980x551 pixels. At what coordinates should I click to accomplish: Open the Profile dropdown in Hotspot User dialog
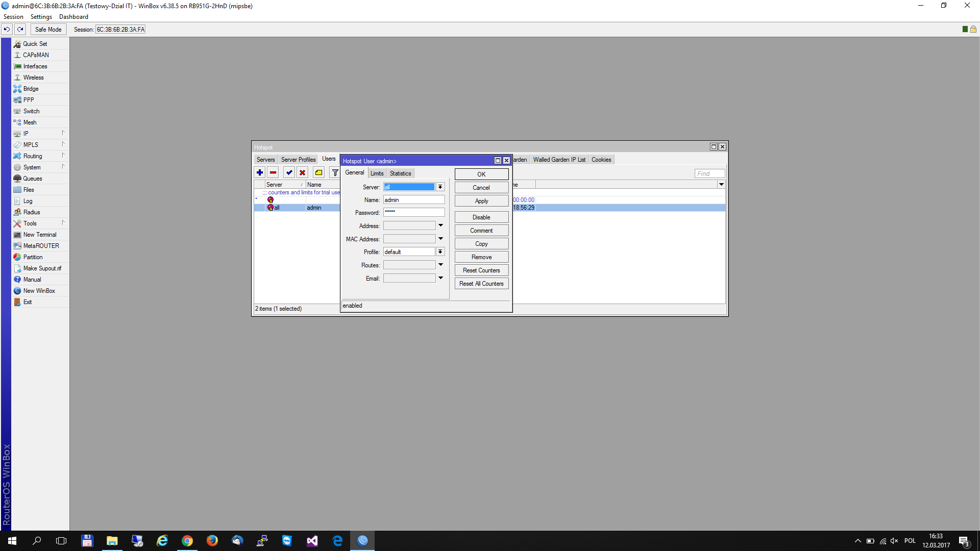pyautogui.click(x=440, y=252)
